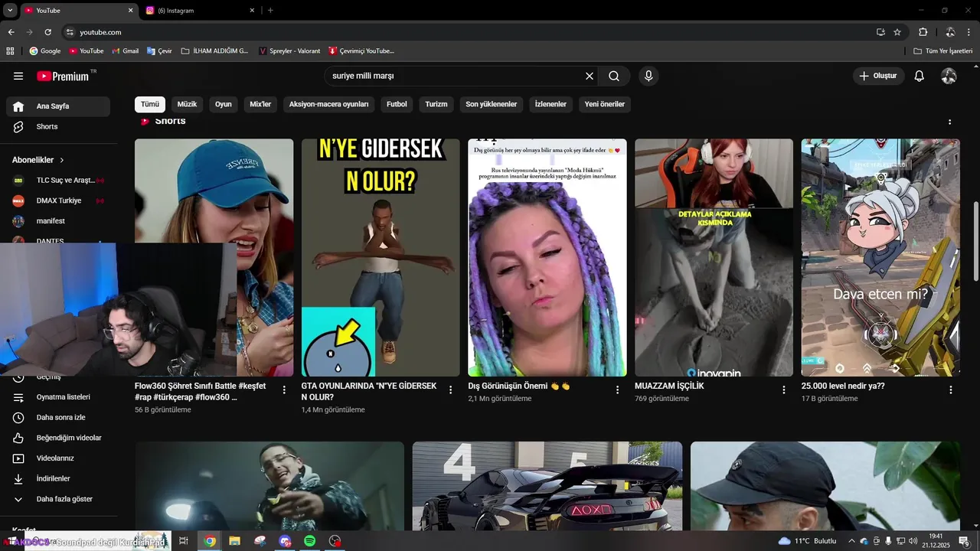
Task: Open Daha sonra izle list
Action: coord(58,417)
